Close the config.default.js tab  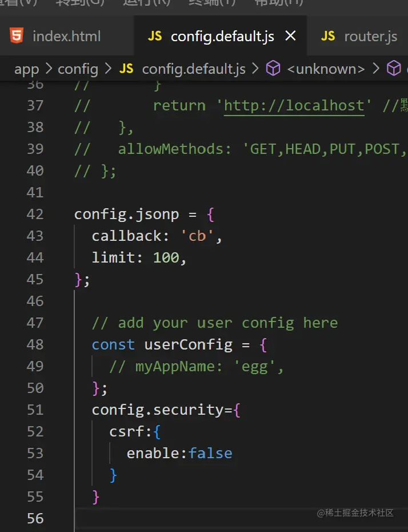click(x=290, y=35)
